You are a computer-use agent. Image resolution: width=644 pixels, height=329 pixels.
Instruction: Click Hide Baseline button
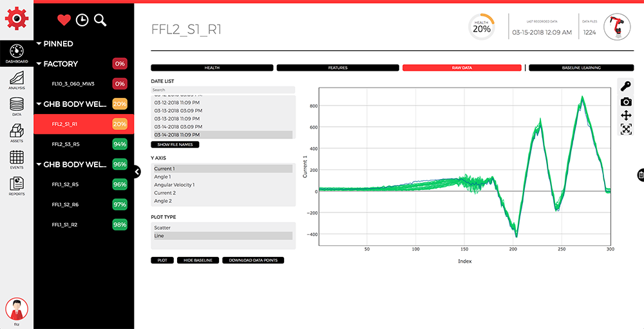coord(198,261)
